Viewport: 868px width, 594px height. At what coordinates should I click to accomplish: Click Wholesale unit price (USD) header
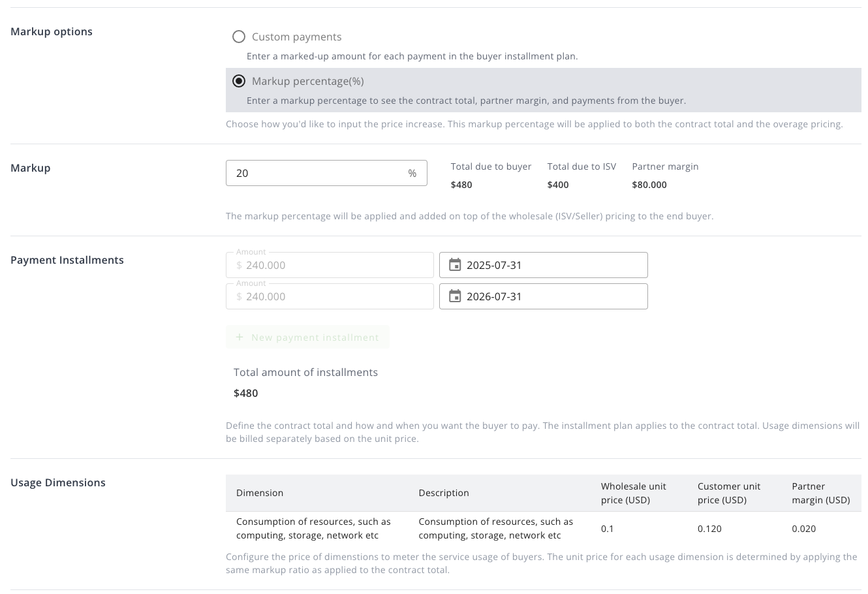tap(633, 493)
